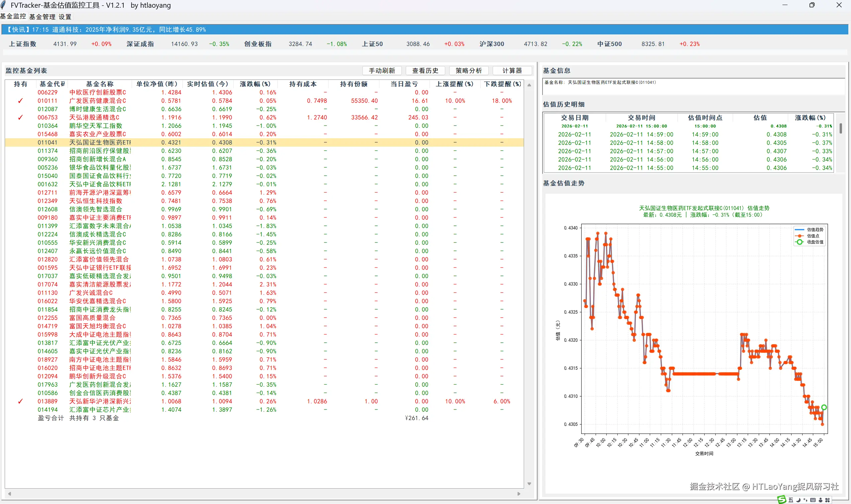Toggle holding checkmark for 006753 天弘港股通精选C

tap(20, 118)
